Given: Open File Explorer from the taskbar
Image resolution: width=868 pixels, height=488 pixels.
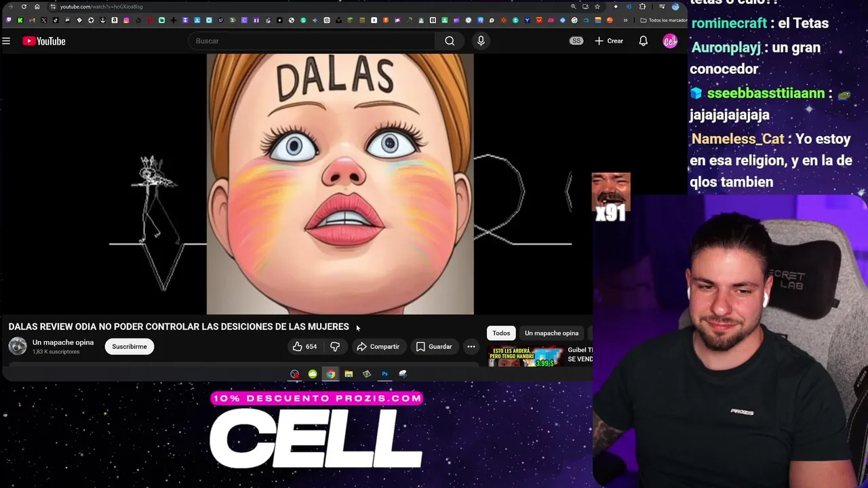Looking at the screenshot, I should coord(349,374).
